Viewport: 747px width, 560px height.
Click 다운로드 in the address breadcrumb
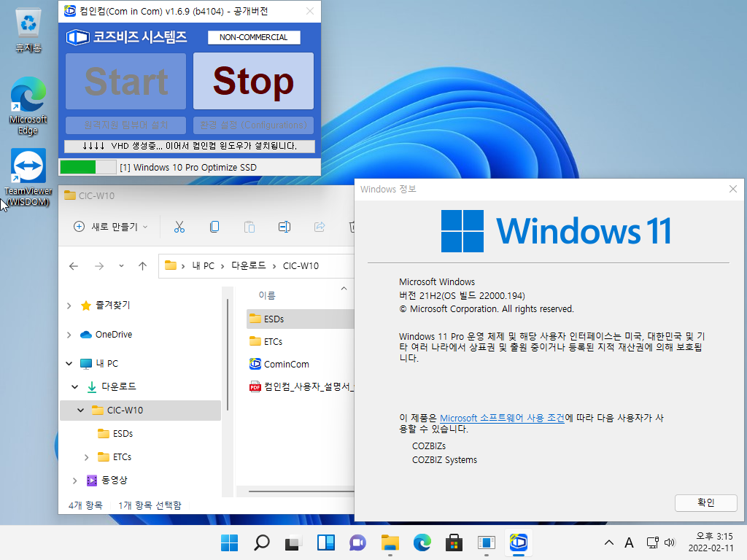point(248,265)
